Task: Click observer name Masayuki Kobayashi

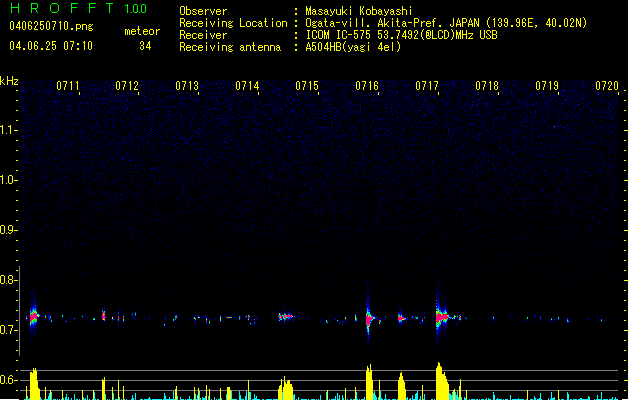Action: click(x=359, y=11)
